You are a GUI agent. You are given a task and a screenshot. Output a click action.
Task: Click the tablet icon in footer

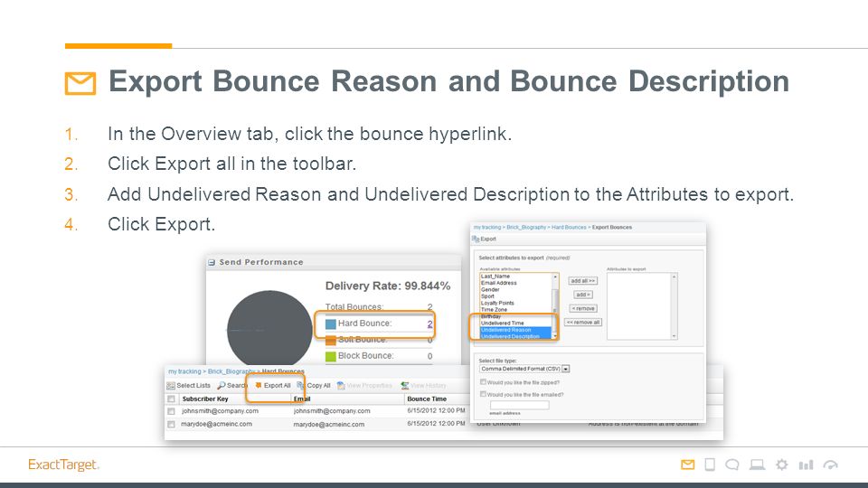click(x=710, y=465)
